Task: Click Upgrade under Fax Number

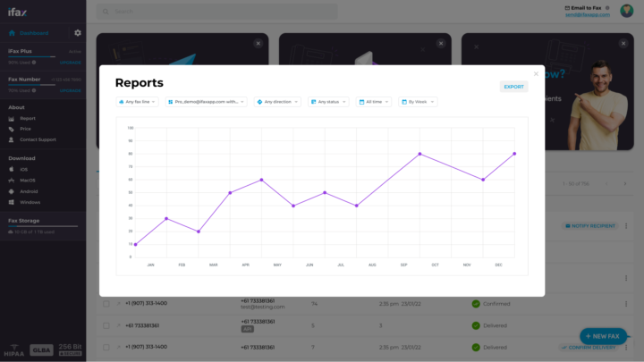Action: click(71, 90)
